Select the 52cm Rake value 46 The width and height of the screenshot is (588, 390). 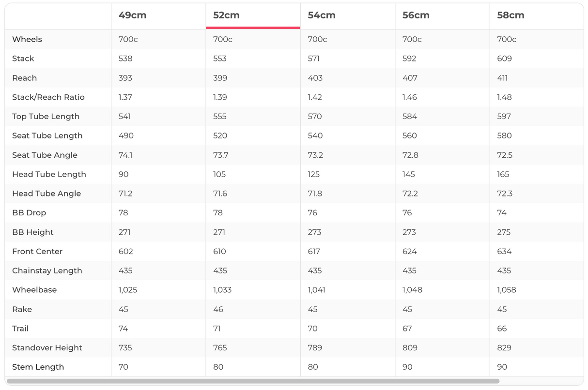pos(218,309)
